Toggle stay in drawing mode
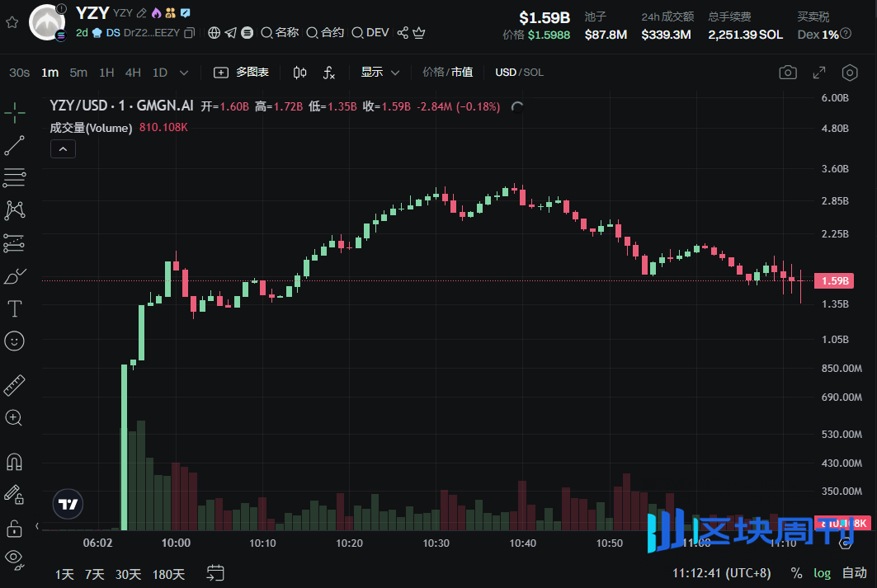This screenshot has height=588, width=877. [x=15, y=495]
